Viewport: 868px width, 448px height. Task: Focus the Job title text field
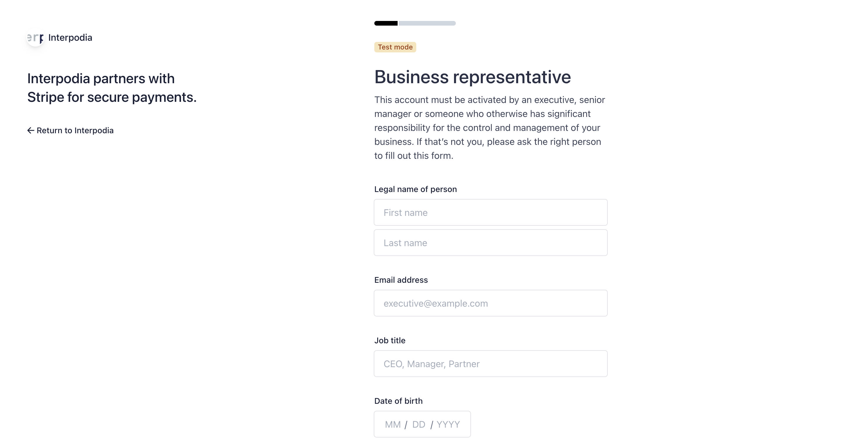(490, 364)
